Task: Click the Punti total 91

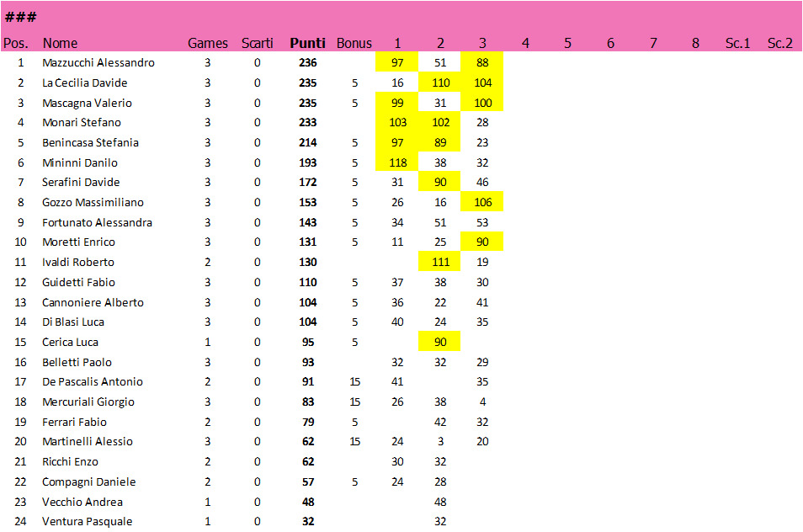Action: 308,381
